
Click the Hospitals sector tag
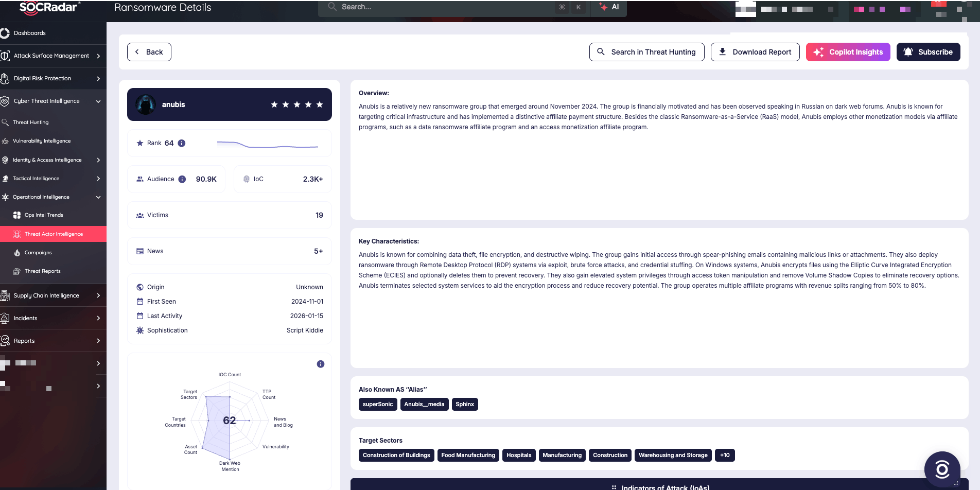coord(519,456)
